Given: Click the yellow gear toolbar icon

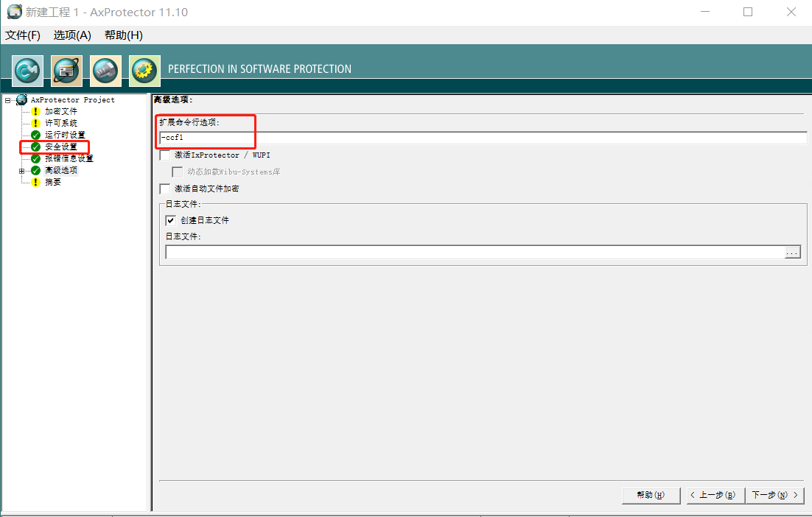Looking at the screenshot, I should [x=144, y=71].
